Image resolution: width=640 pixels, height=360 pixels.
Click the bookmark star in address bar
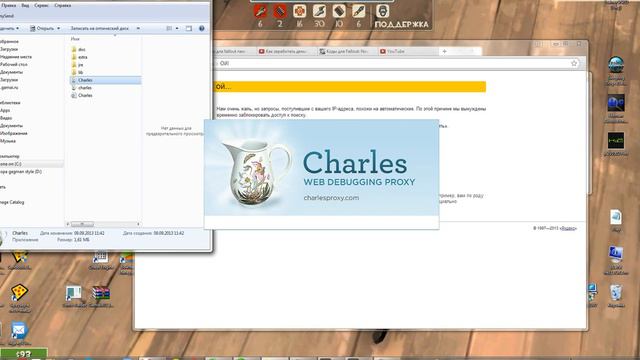(574, 63)
